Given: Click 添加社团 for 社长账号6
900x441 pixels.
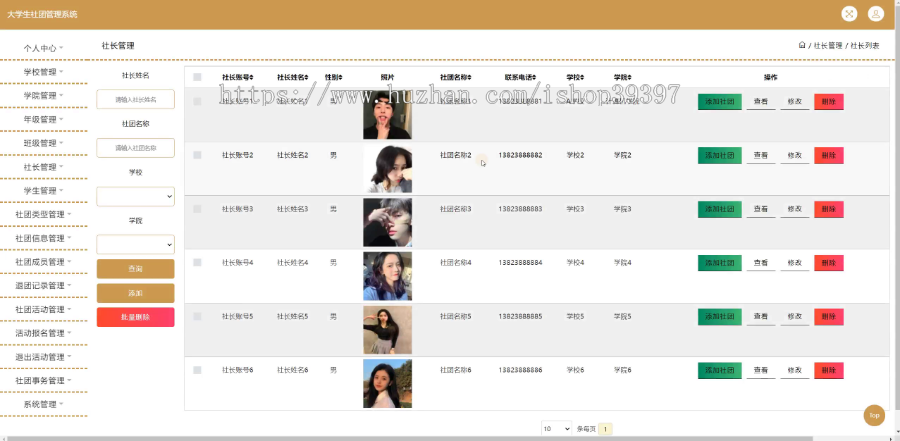Looking at the screenshot, I should [720, 371].
